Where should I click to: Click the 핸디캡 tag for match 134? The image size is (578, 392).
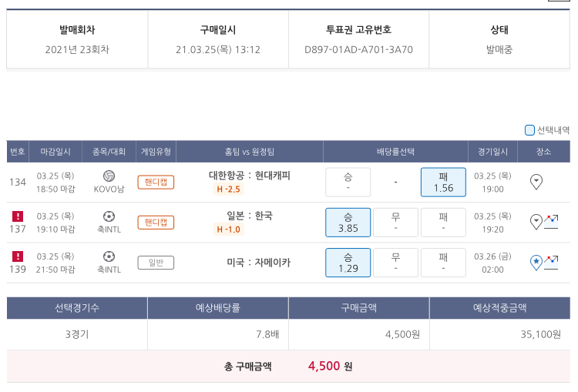[x=156, y=183]
